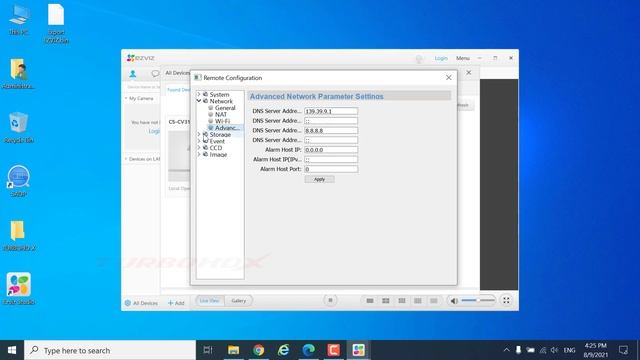Click the Alarm Host IP field
The image size is (640, 360).
tap(331, 150)
